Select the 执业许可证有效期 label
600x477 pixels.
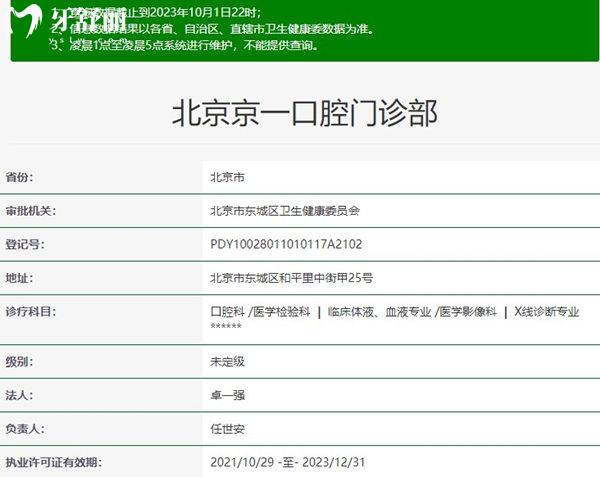54,462
